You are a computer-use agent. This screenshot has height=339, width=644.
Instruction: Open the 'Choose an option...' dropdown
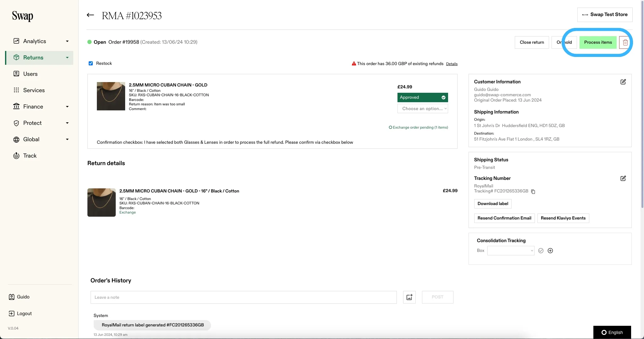pyautogui.click(x=423, y=108)
